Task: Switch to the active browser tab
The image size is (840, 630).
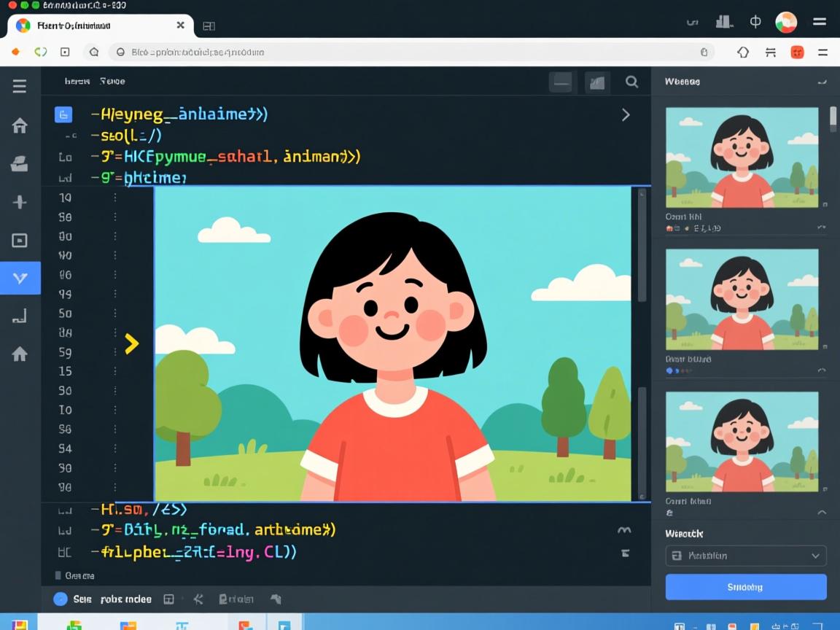Action: (100, 26)
